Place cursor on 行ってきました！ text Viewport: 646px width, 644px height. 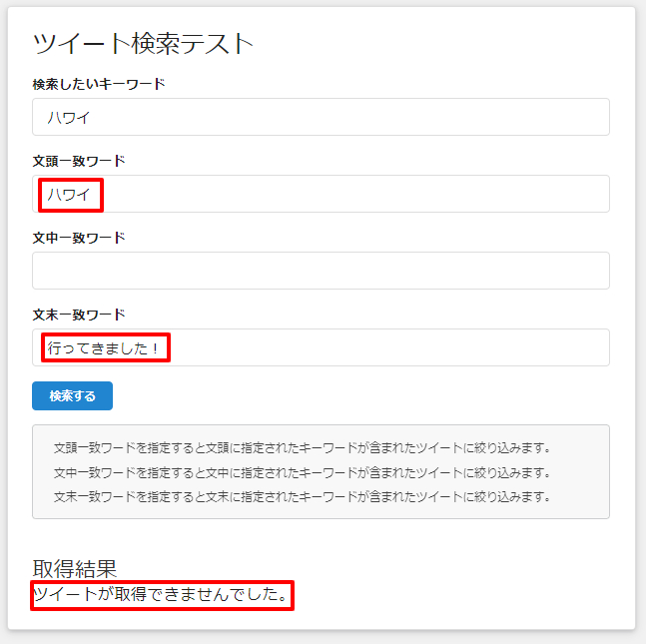tap(105, 347)
